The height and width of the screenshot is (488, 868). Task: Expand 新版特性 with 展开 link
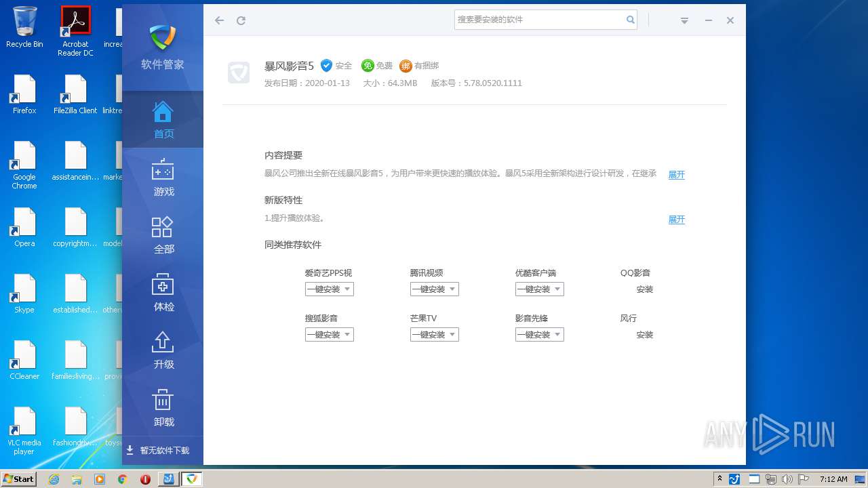[677, 219]
